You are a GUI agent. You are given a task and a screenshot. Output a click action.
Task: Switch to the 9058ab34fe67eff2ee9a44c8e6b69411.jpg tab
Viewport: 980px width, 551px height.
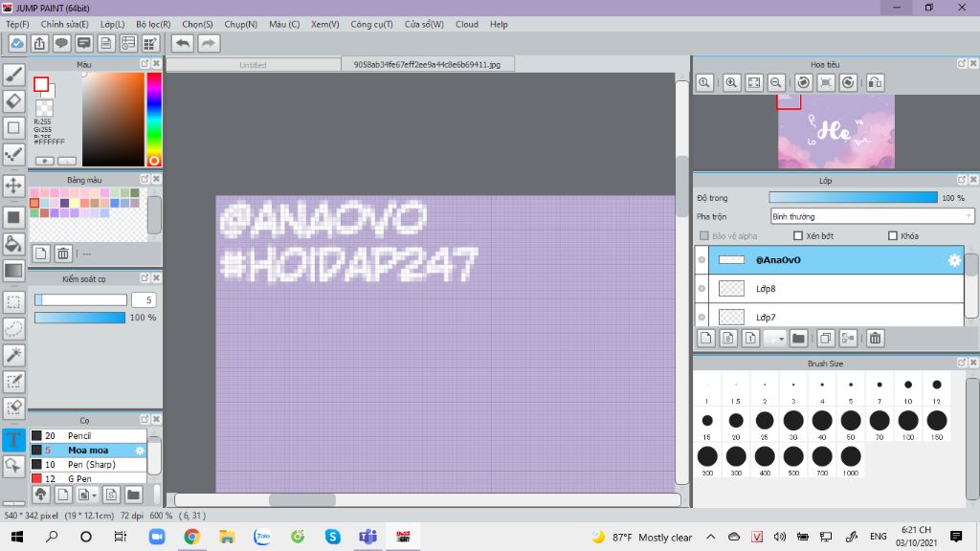click(x=428, y=64)
